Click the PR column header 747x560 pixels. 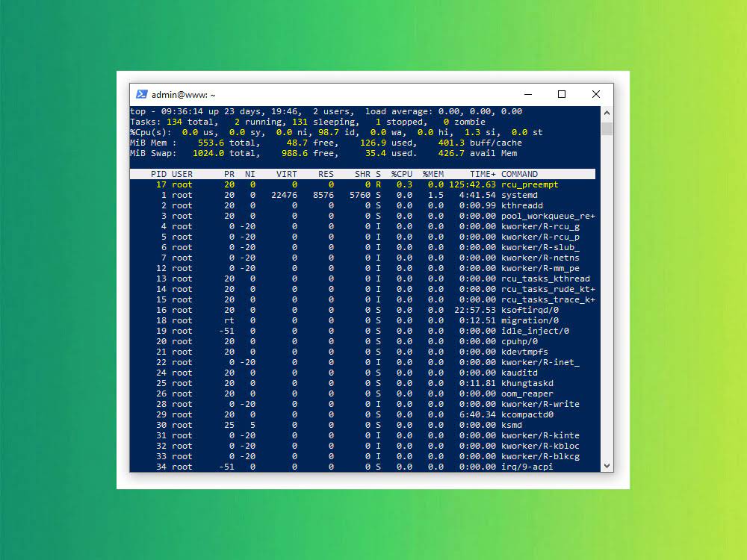click(x=229, y=174)
